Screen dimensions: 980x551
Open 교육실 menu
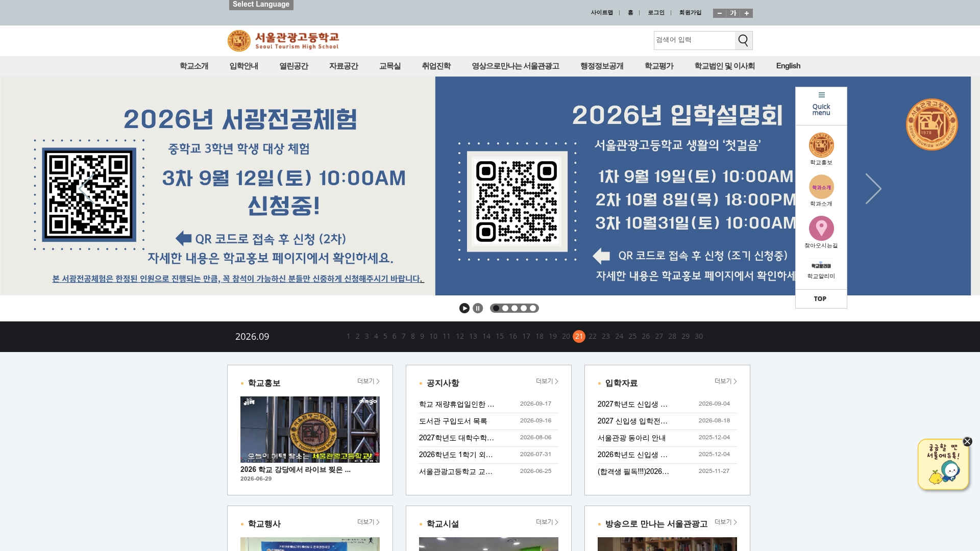click(x=390, y=66)
